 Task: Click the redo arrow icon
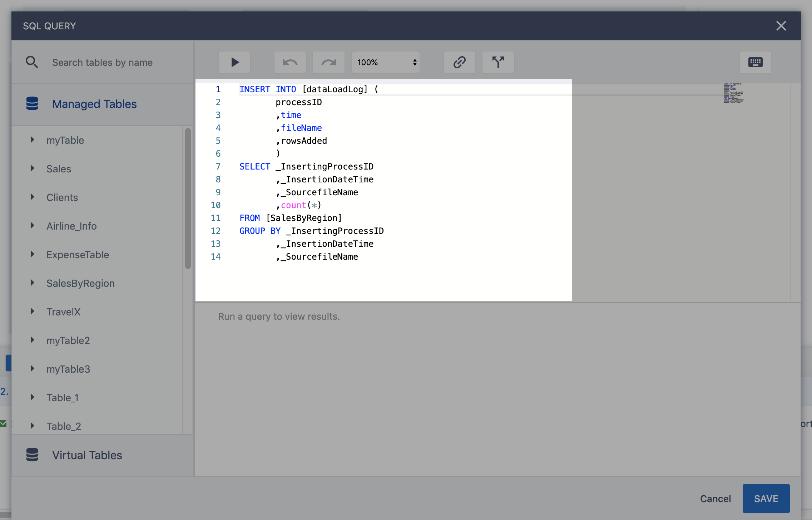(328, 62)
